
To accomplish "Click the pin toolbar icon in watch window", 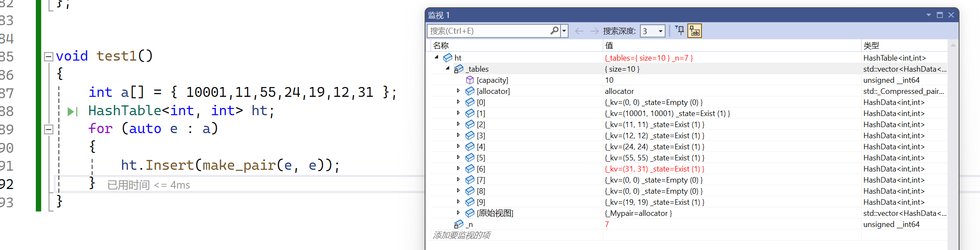I will click(x=680, y=31).
